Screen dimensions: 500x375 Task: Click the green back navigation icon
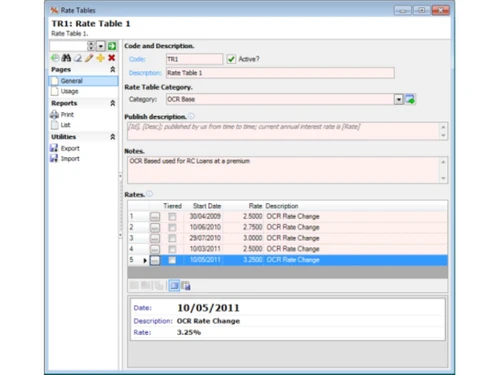(x=55, y=58)
